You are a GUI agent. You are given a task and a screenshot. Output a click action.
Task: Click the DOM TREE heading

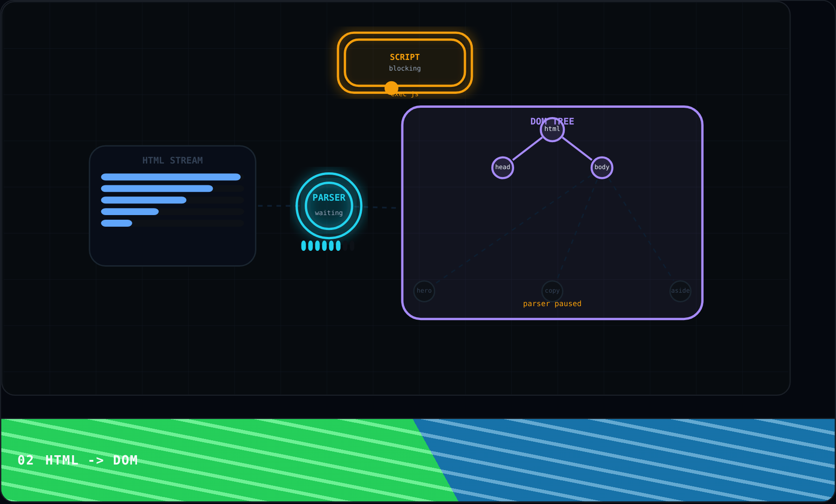pyautogui.click(x=552, y=121)
